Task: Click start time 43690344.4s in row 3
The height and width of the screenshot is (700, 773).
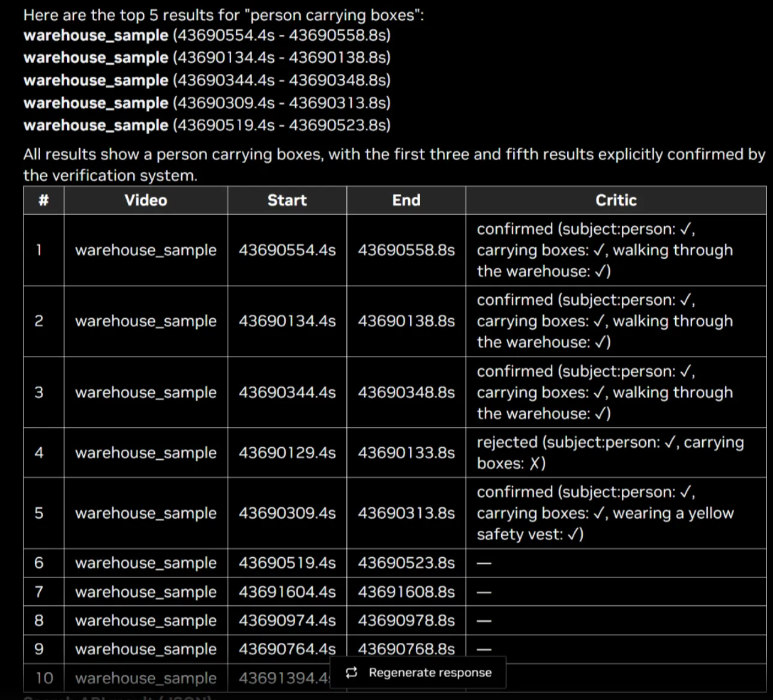Action: tap(287, 393)
